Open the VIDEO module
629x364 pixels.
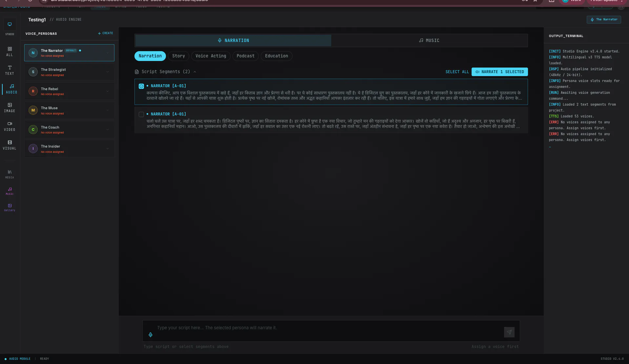coord(10,126)
